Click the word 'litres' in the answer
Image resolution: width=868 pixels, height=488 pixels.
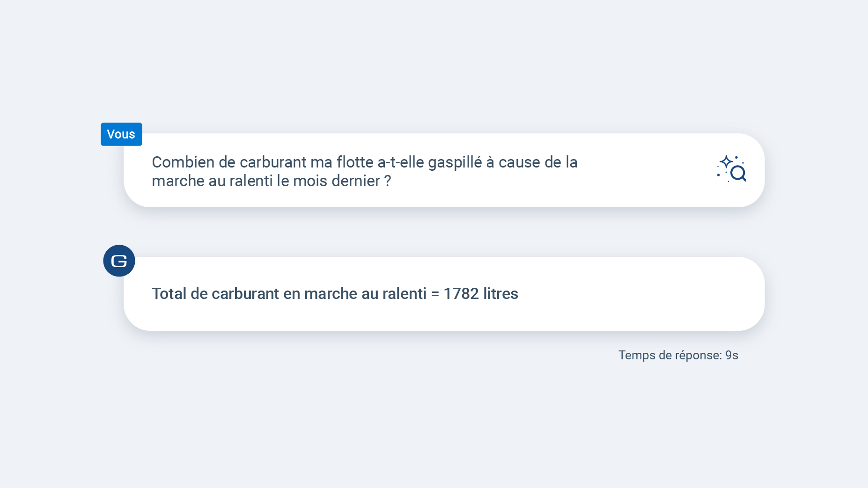[x=500, y=294]
